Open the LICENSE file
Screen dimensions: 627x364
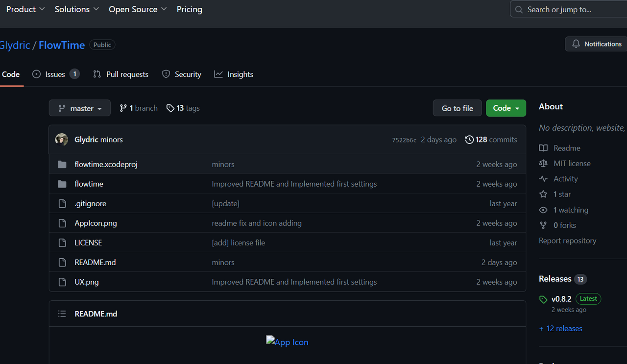[88, 243]
